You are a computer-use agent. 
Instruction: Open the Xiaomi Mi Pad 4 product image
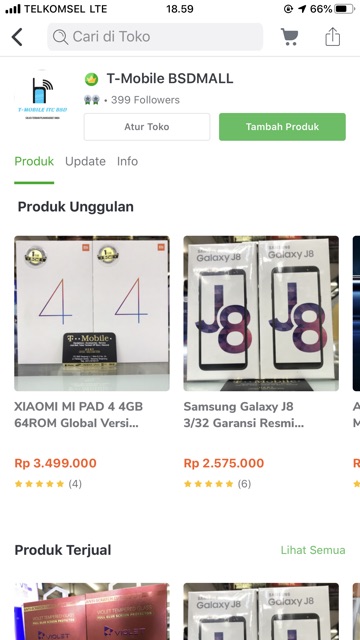[92, 313]
